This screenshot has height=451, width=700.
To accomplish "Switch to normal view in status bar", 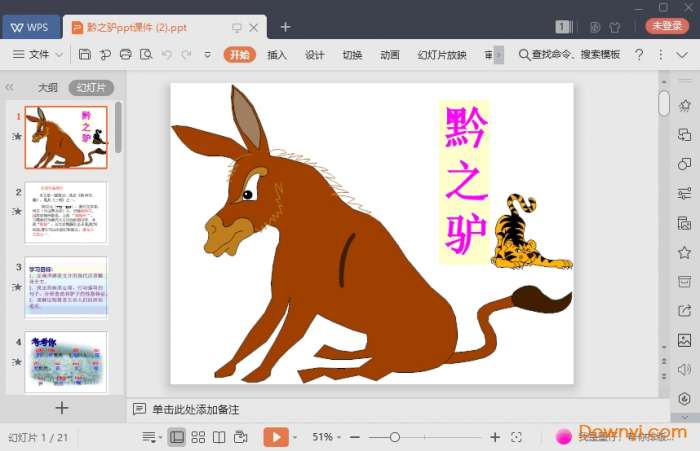I will (x=177, y=437).
